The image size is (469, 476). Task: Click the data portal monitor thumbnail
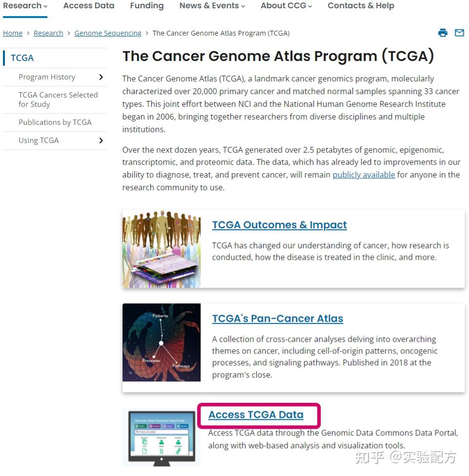(161, 437)
